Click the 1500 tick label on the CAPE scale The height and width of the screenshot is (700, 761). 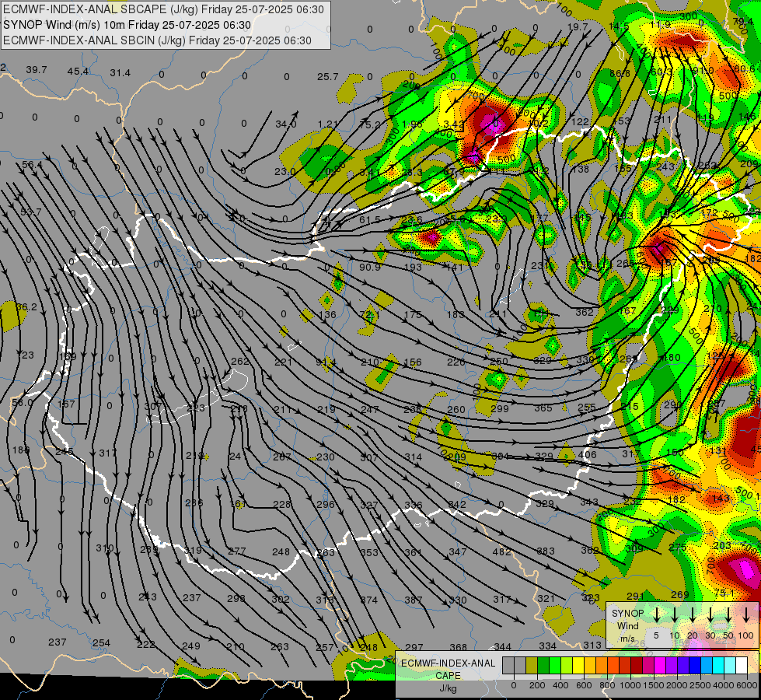[653, 685]
